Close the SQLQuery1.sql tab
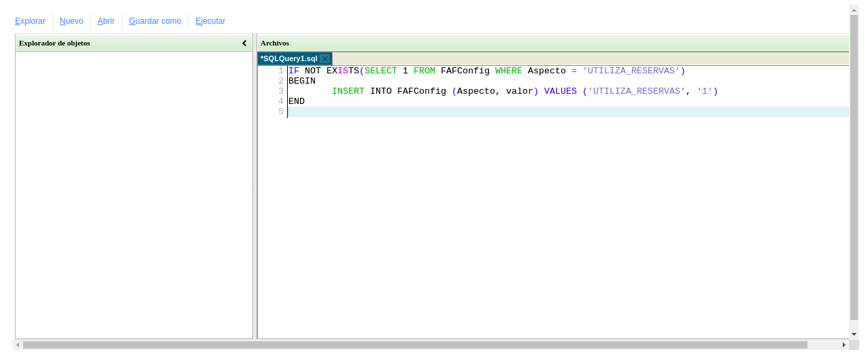Screen dimensions: 868x352 click(x=324, y=59)
